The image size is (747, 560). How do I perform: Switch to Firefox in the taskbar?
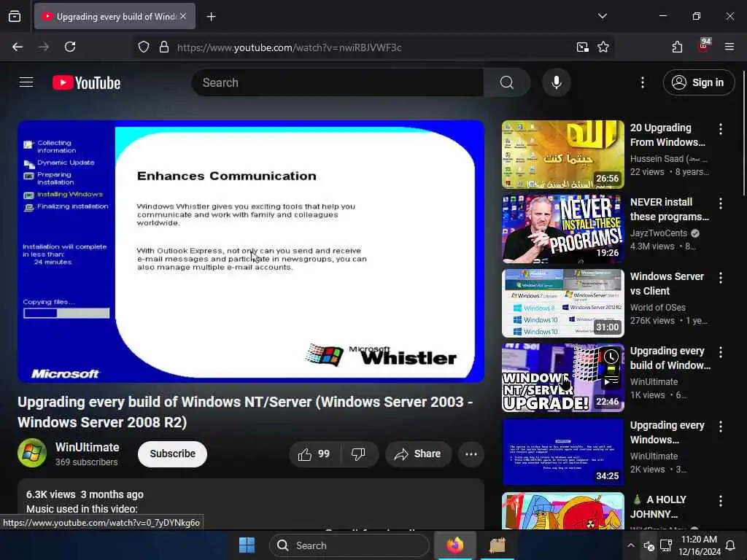(454, 545)
